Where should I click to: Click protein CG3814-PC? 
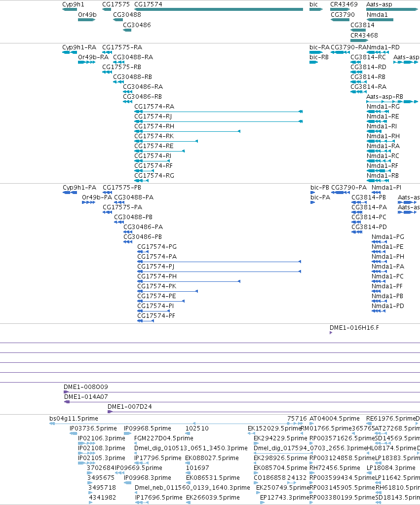(356, 222)
